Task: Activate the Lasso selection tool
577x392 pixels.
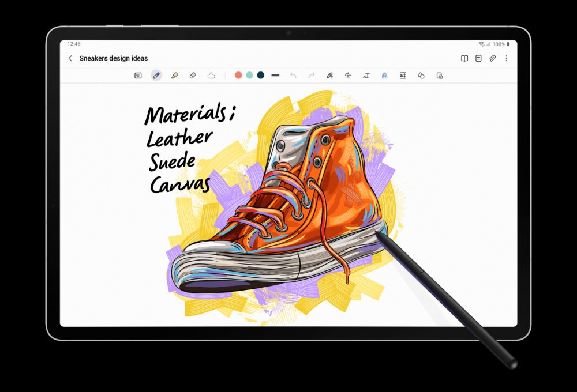Action: click(x=211, y=76)
